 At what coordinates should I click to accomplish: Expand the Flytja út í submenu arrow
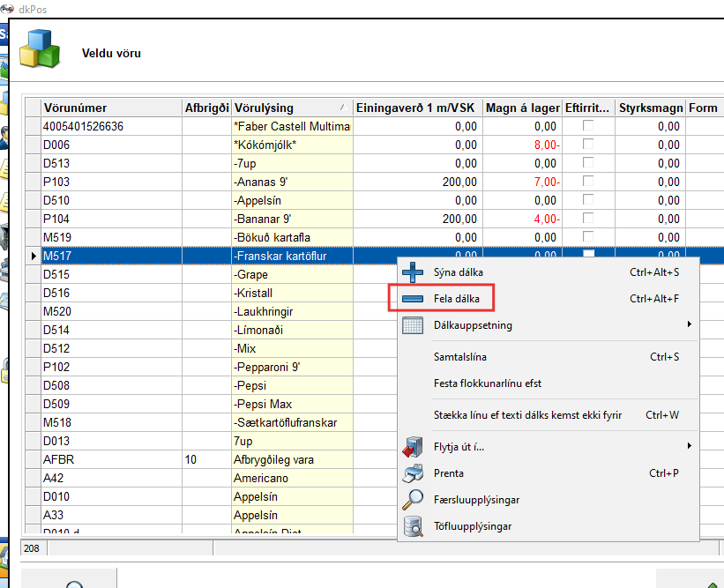tap(689, 447)
